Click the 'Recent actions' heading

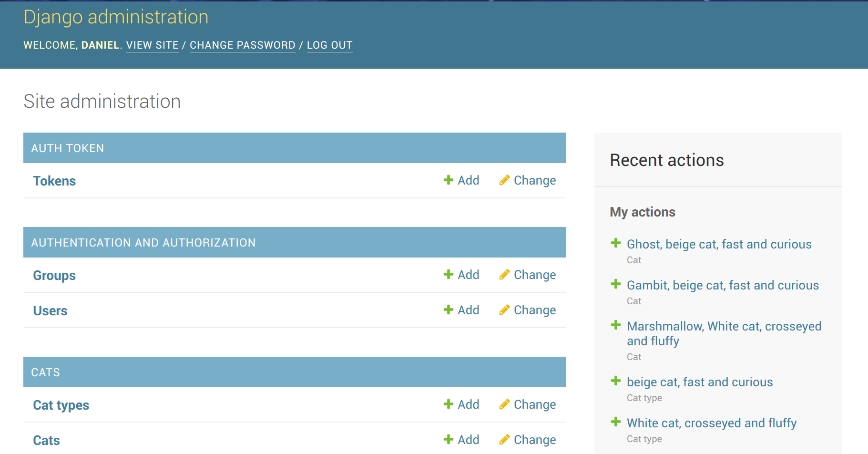click(667, 160)
